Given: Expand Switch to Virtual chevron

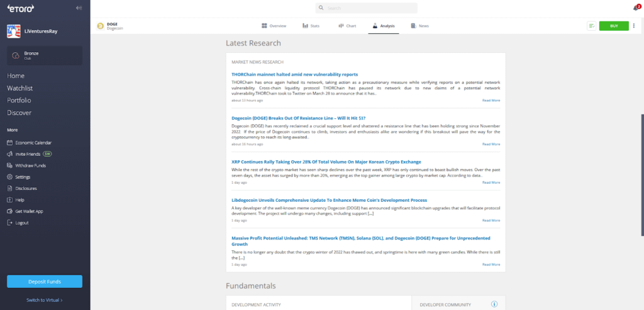Looking at the screenshot, I should [x=62, y=300].
